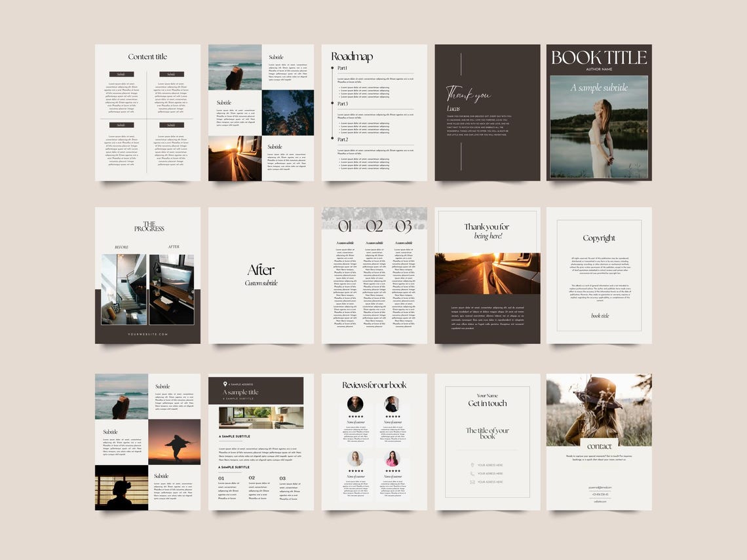The width and height of the screenshot is (747, 560).
Task: Click the dancing silhouette sunset photo
Action: 174,442
